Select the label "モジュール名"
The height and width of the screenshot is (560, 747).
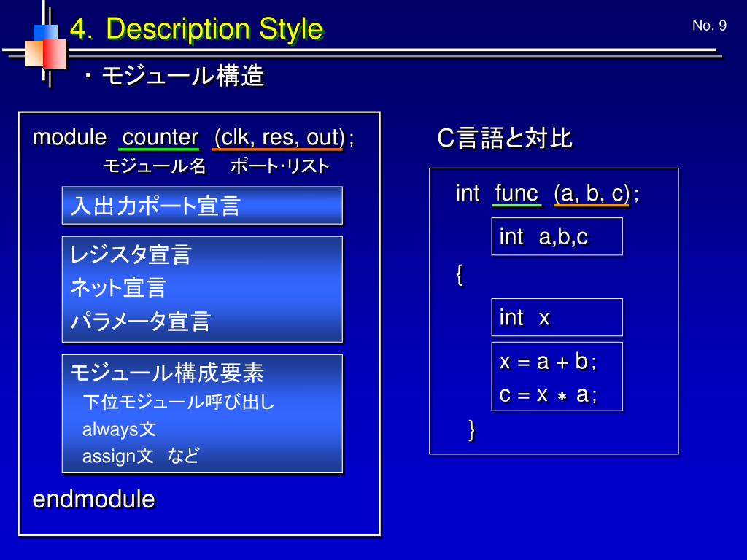pyautogui.click(x=155, y=166)
